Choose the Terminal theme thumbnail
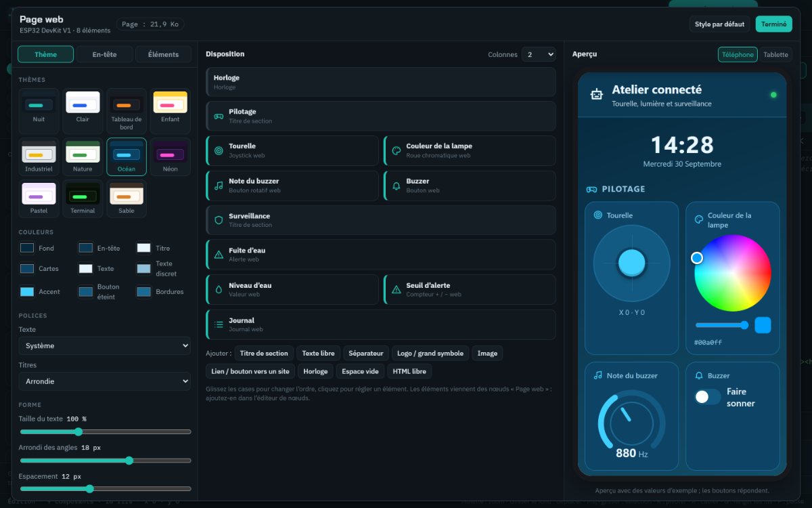 tap(83, 198)
